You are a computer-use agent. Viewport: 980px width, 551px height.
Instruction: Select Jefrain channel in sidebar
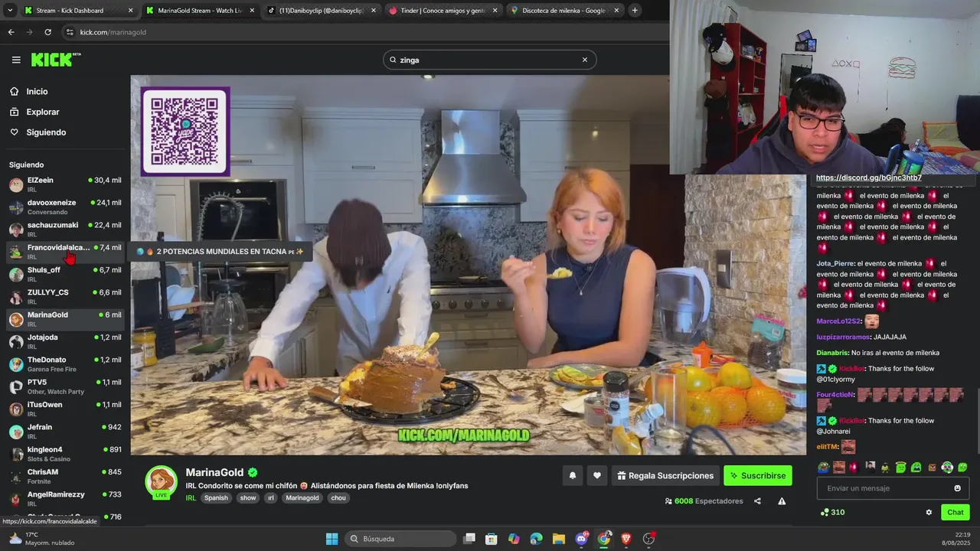coord(65,431)
